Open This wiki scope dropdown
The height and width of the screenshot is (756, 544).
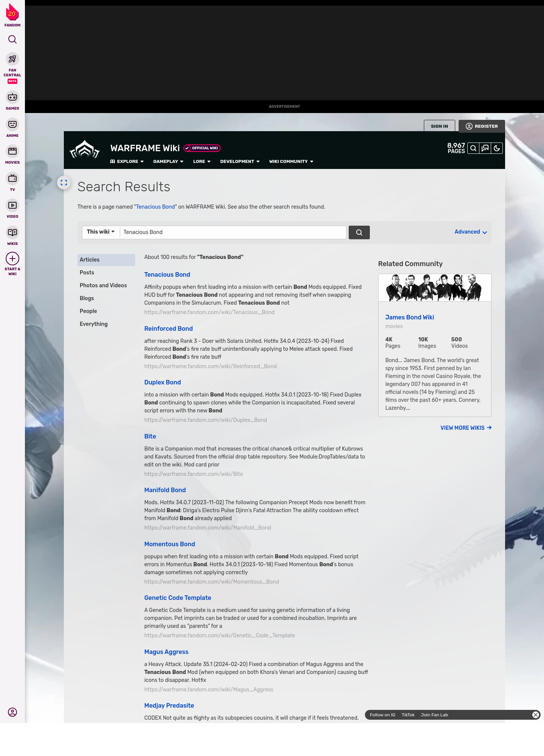click(101, 232)
